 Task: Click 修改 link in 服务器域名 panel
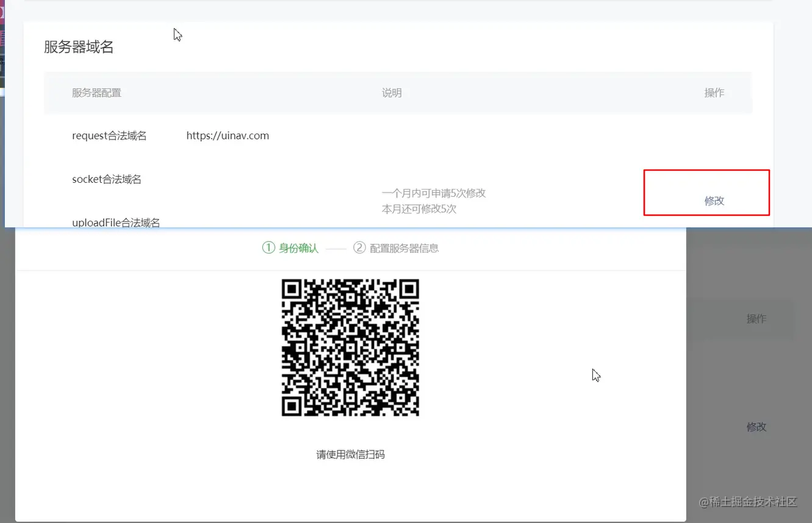point(714,201)
